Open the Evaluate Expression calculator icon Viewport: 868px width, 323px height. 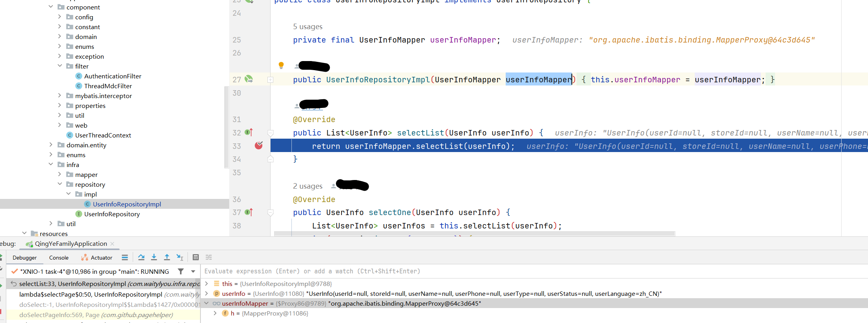pyautogui.click(x=196, y=257)
